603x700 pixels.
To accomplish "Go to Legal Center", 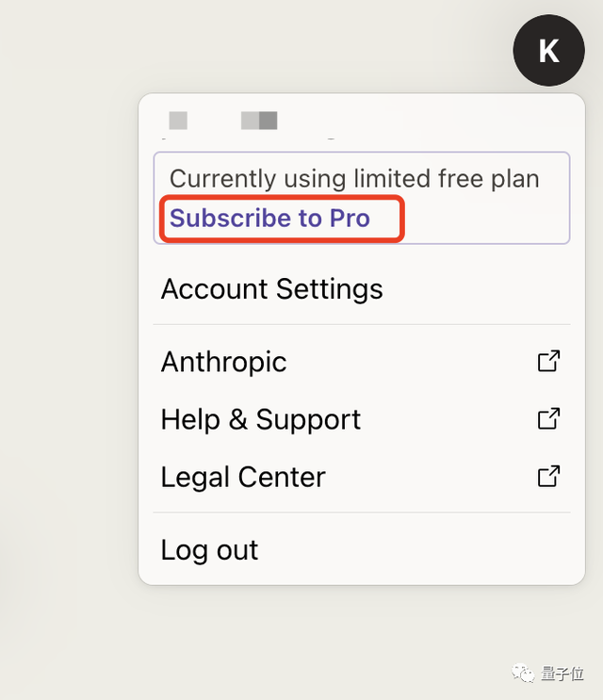I will tap(243, 477).
